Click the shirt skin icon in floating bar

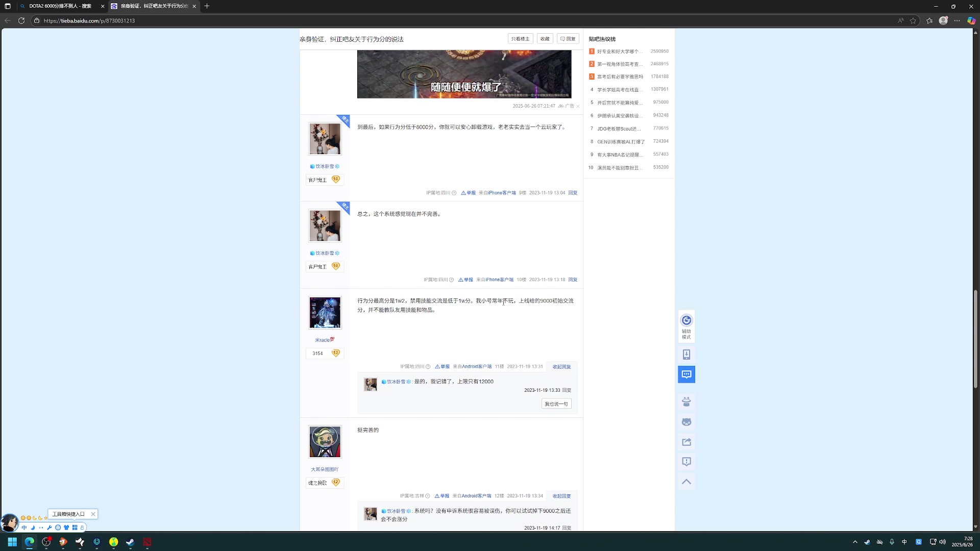point(66,528)
